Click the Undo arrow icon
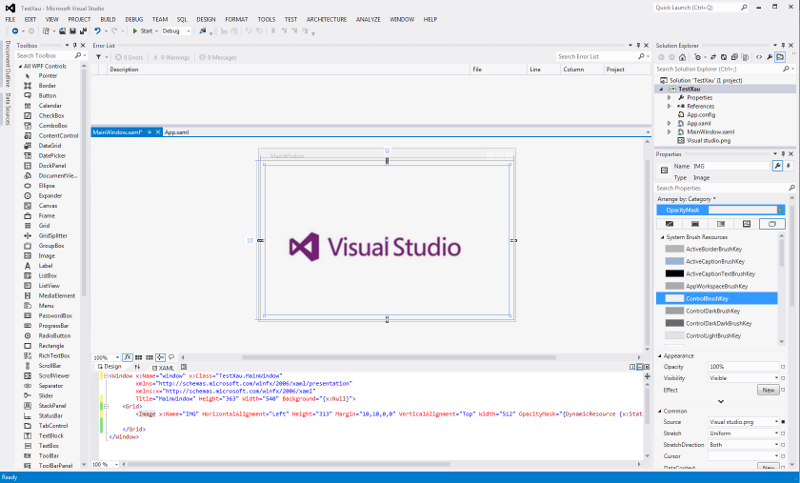The width and height of the screenshot is (800, 483). 97,31
